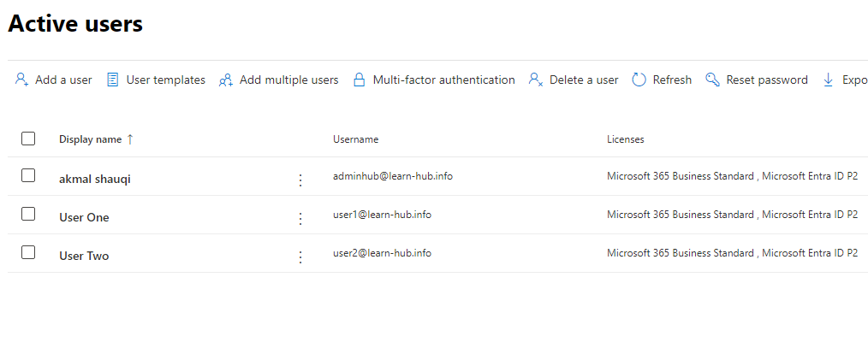Click the Add a user icon
The height and width of the screenshot is (354, 868).
pyautogui.click(x=22, y=80)
